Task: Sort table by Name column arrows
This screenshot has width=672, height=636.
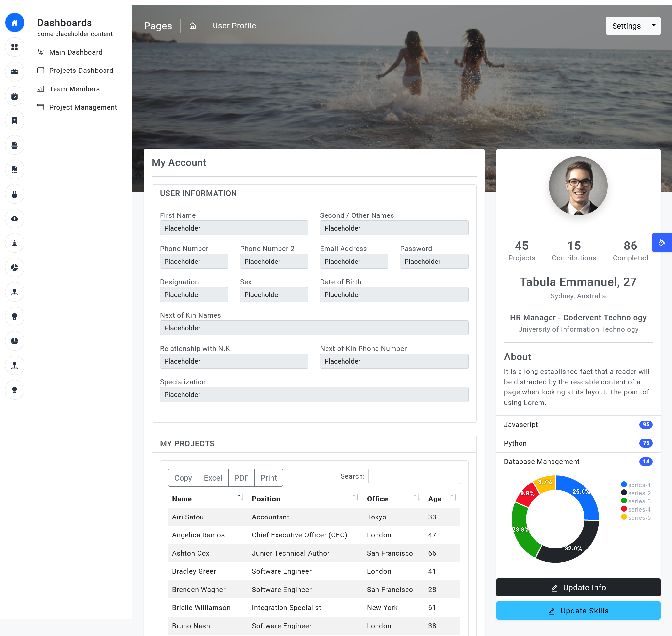Action: [240, 498]
